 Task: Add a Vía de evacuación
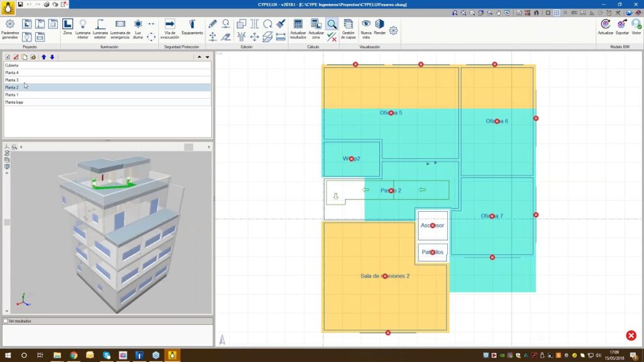coord(170,27)
